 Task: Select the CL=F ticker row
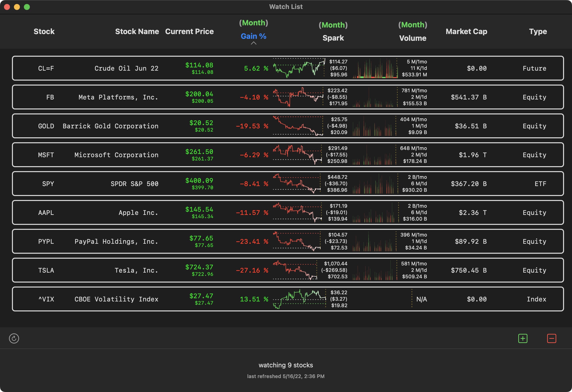pos(288,68)
